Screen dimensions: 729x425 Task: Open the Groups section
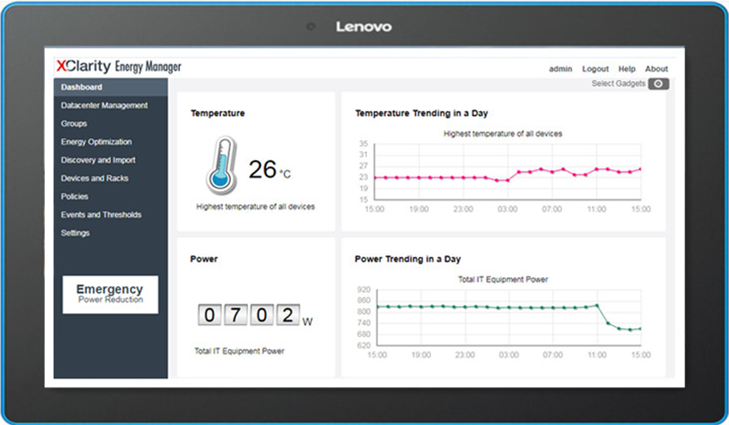click(74, 124)
